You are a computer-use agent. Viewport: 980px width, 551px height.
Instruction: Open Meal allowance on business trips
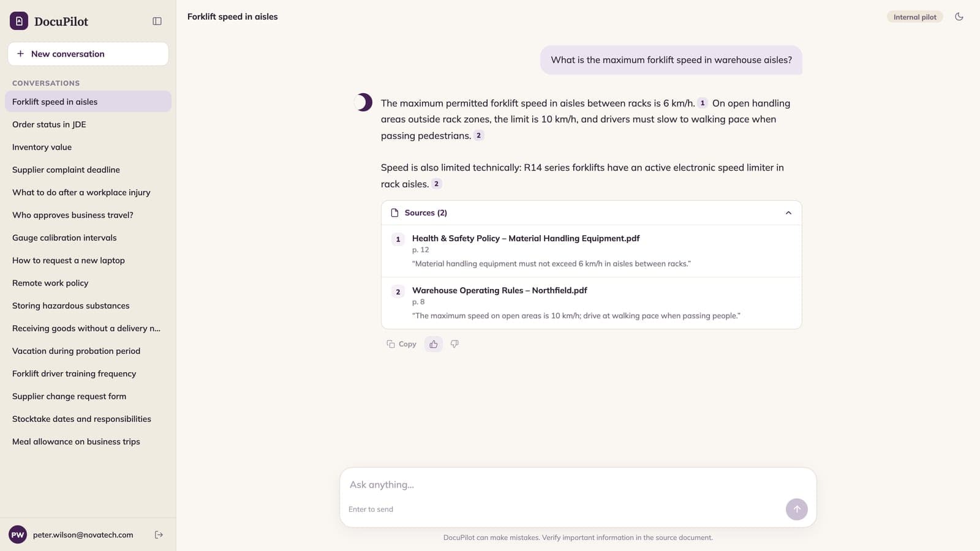[x=88, y=441]
